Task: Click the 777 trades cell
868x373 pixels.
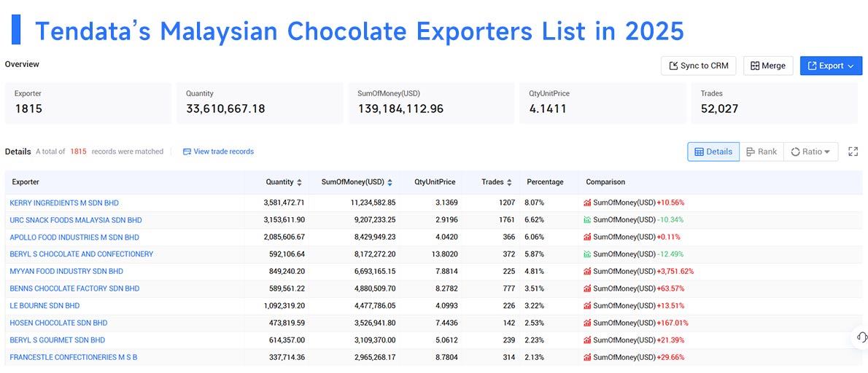Action: pyautogui.click(x=509, y=288)
